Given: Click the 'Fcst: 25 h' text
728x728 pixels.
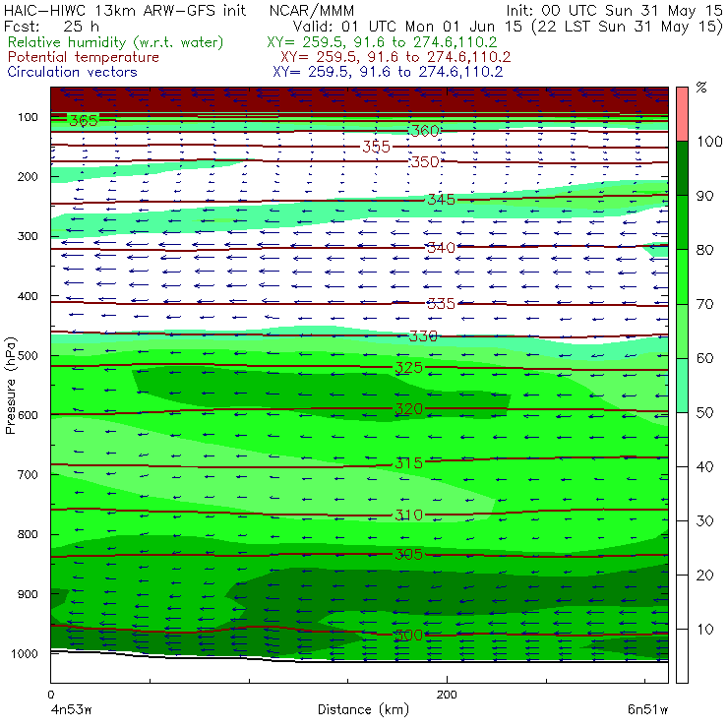Looking at the screenshot, I should click(x=51, y=26).
